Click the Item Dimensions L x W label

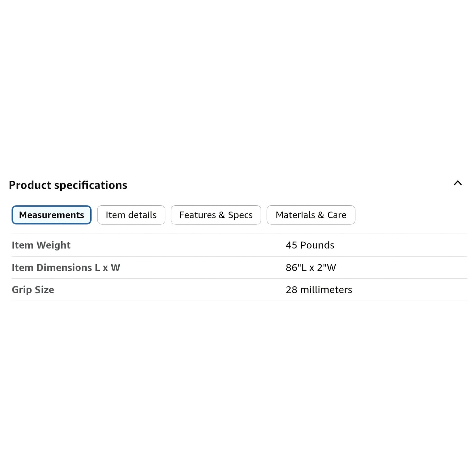click(x=66, y=267)
